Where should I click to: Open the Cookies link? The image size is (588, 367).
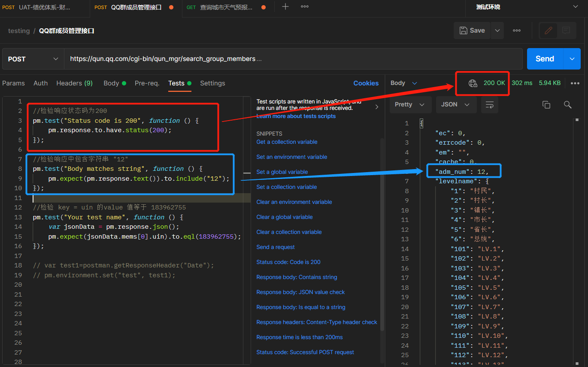click(366, 83)
